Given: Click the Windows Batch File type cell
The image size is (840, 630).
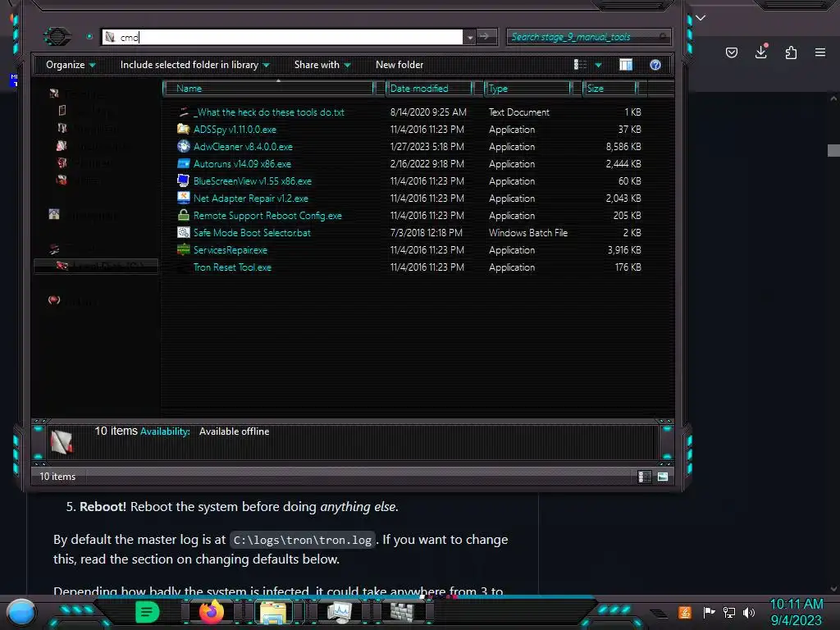Looking at the screenshot, I should (528, 232).
